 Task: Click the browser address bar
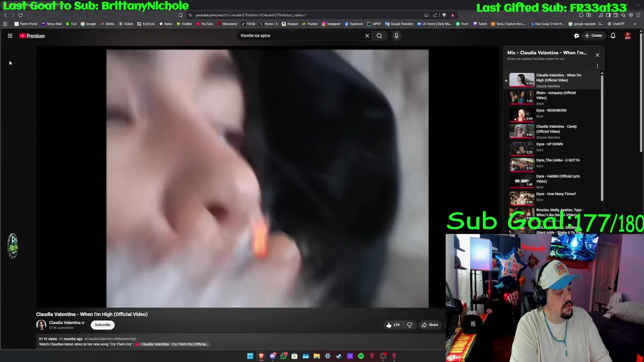point(302,15)
